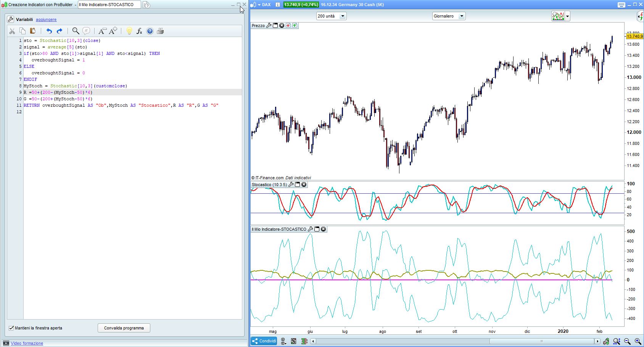Move the Prezzo panel down
644x347 pixels.
click(288, 26)
